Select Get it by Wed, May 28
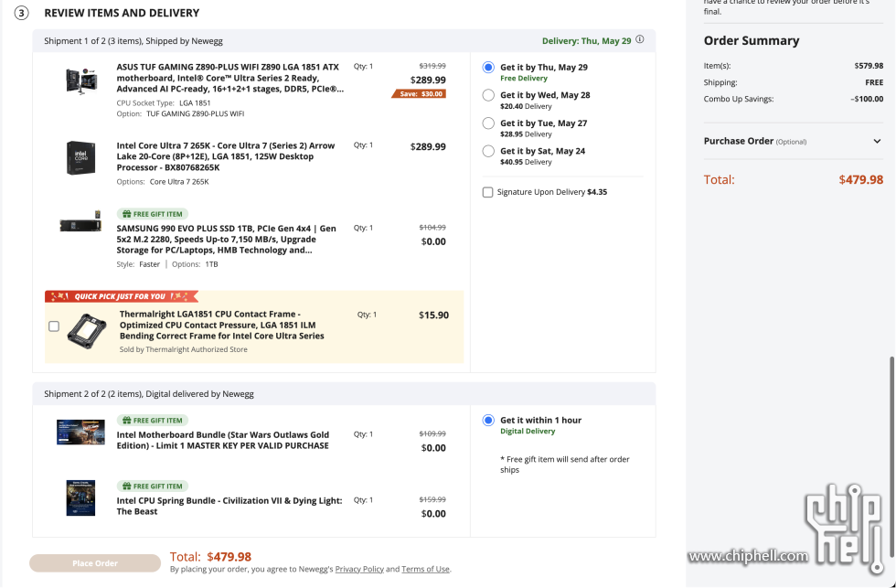896x588 pixels. (x=488, y=95)
